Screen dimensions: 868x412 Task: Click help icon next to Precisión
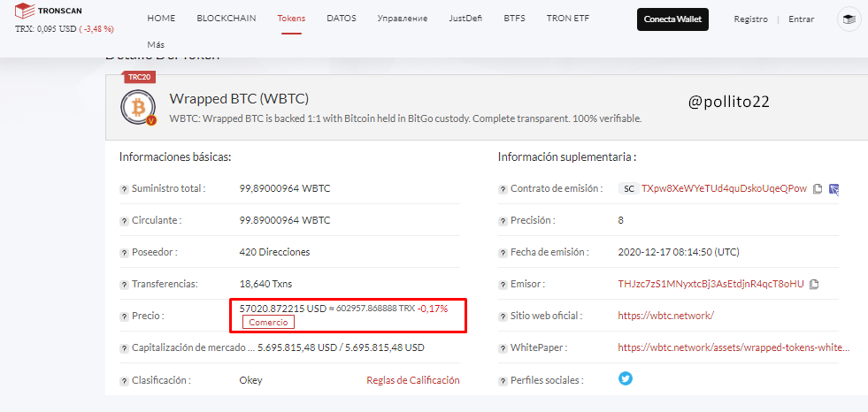[x=503, y=221]
